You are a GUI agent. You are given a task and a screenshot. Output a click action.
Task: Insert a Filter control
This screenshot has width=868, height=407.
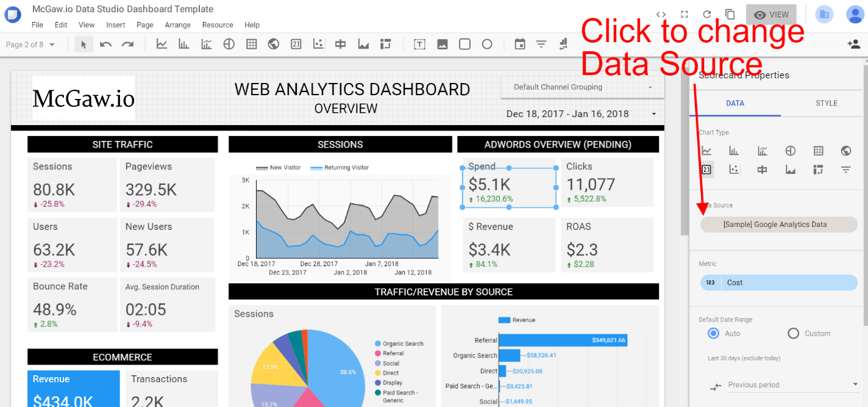tap(541, 44)
